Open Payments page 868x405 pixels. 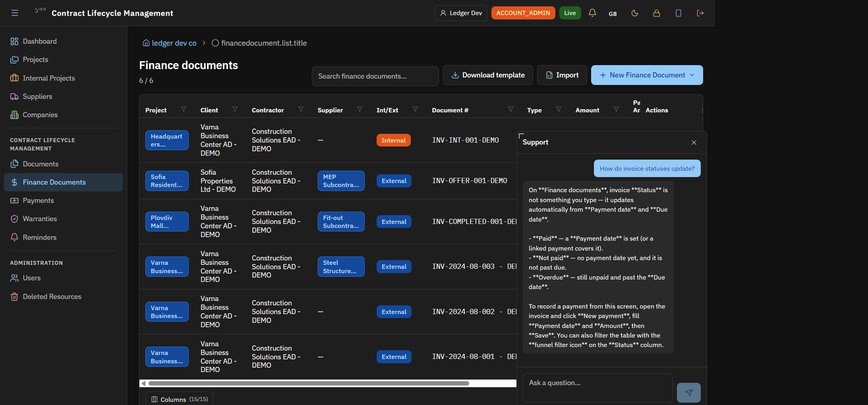click(x=64, y=201)
